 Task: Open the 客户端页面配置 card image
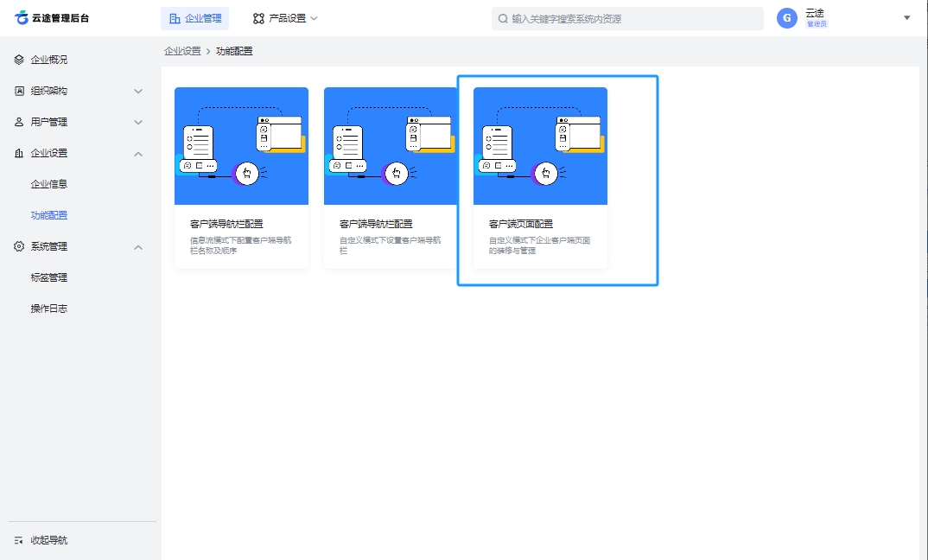click(x=540, y=146)
